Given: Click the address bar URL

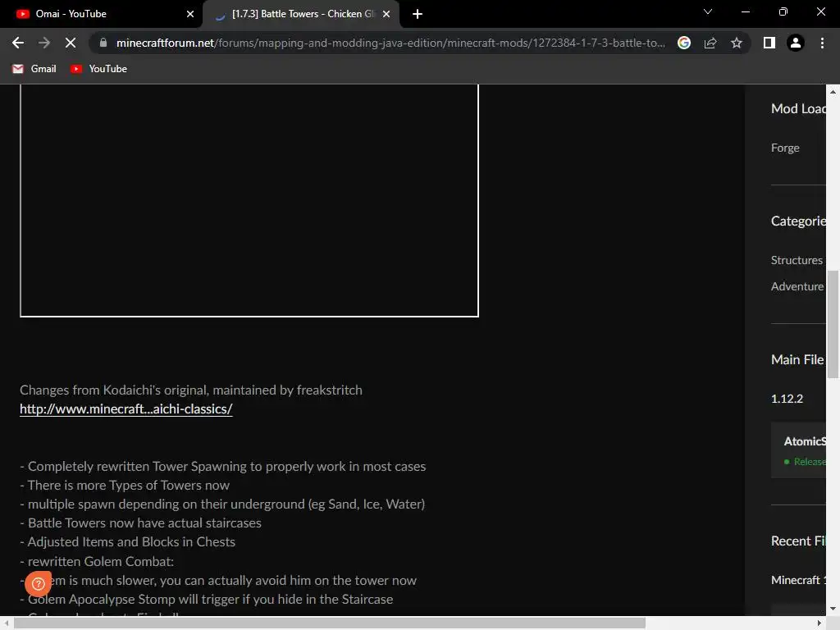Looking at the screenshot, I should [390, 43].
